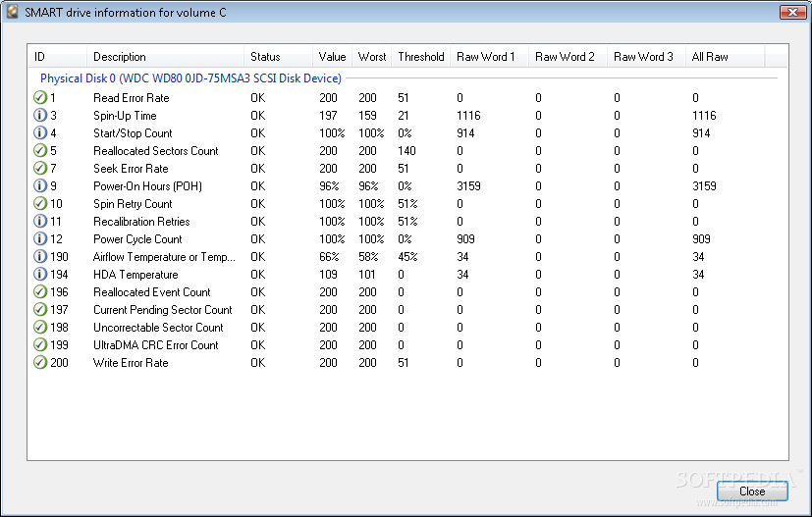Click the 1116 Raw Word 1 value
This screenshot has width=812, height=517.
[x=468, y=116]
